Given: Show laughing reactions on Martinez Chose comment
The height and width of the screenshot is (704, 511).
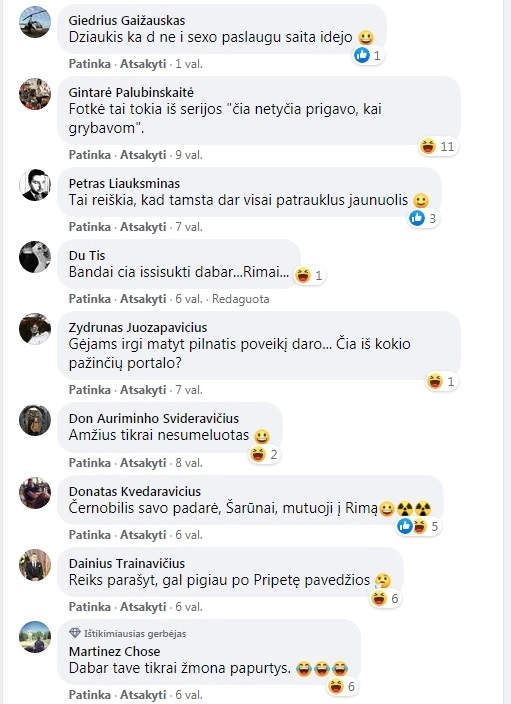Looking at the screenshot, I should coord(342,686).
